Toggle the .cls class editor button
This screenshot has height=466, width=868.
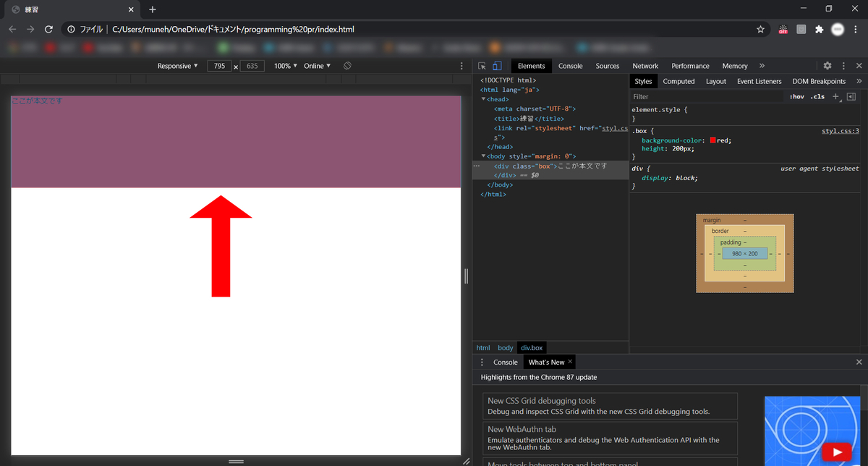click(817, 96)
